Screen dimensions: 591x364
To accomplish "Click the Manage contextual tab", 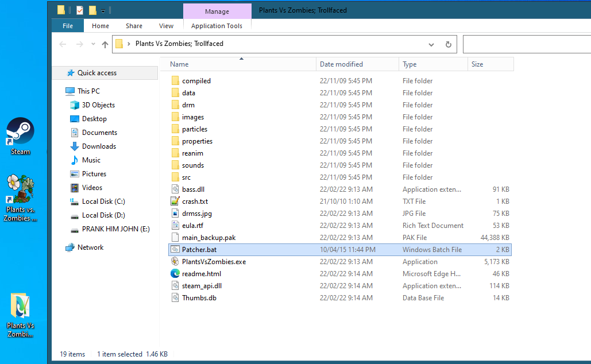I will pyautogui.click(x=217, y=11).
